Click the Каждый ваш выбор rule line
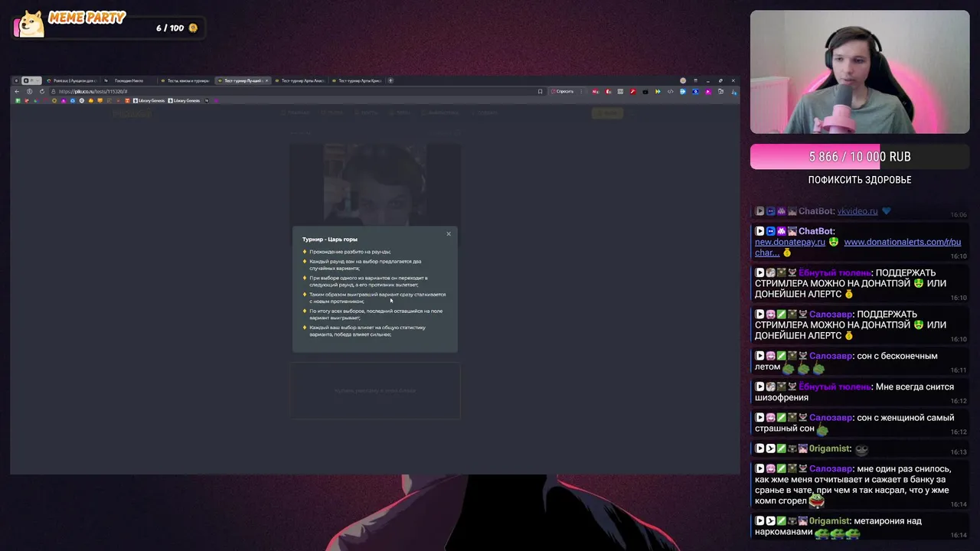The height and width of the screenshot is (551, 980). coord(367,331)
